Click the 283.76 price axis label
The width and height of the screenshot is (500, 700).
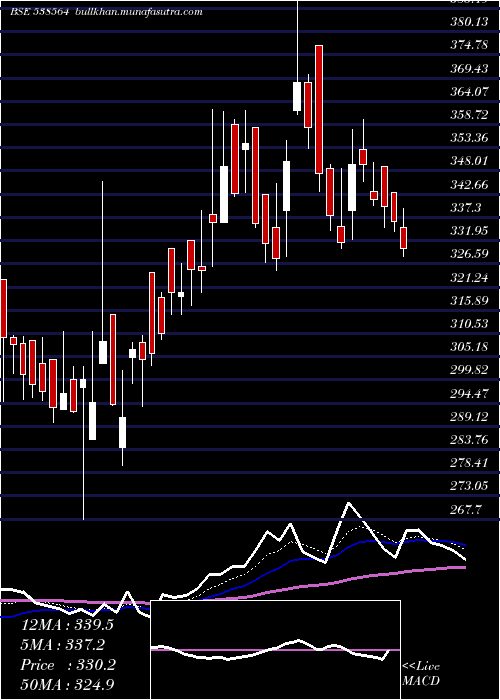[469, 440]
